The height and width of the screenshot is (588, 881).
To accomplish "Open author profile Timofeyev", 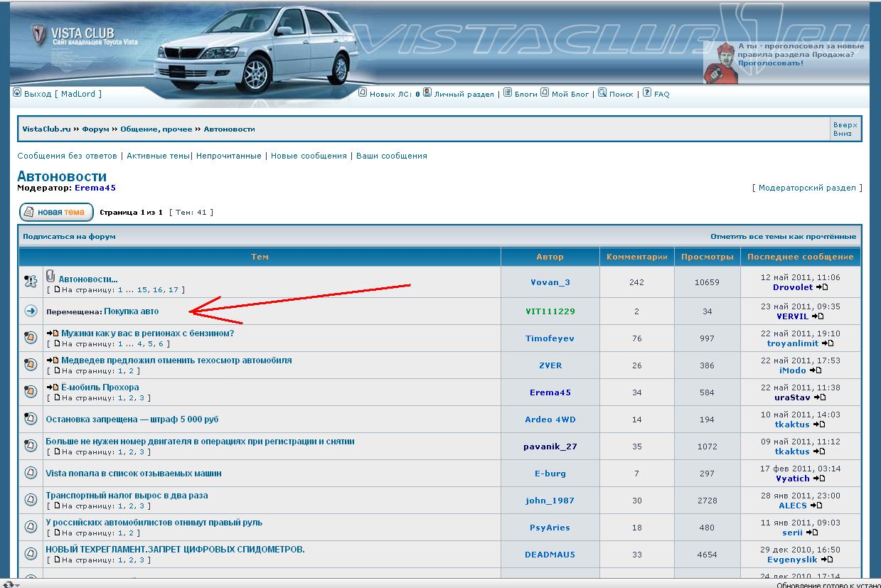I will tap(550, 338).
